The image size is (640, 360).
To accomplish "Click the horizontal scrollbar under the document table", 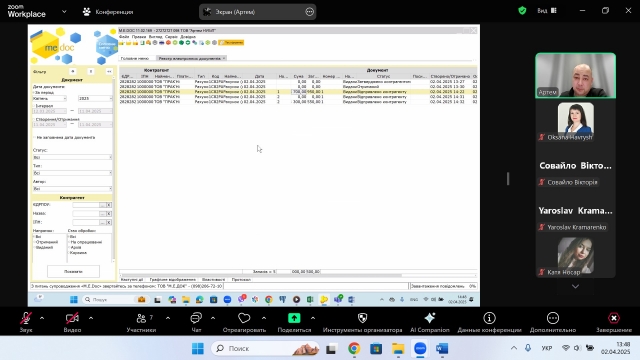I will point(261,275).
